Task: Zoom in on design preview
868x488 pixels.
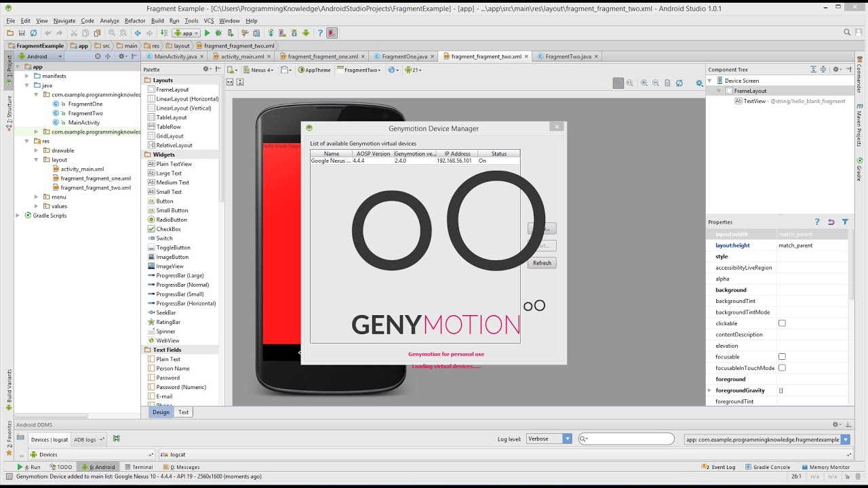Action: tap(644, 83)
